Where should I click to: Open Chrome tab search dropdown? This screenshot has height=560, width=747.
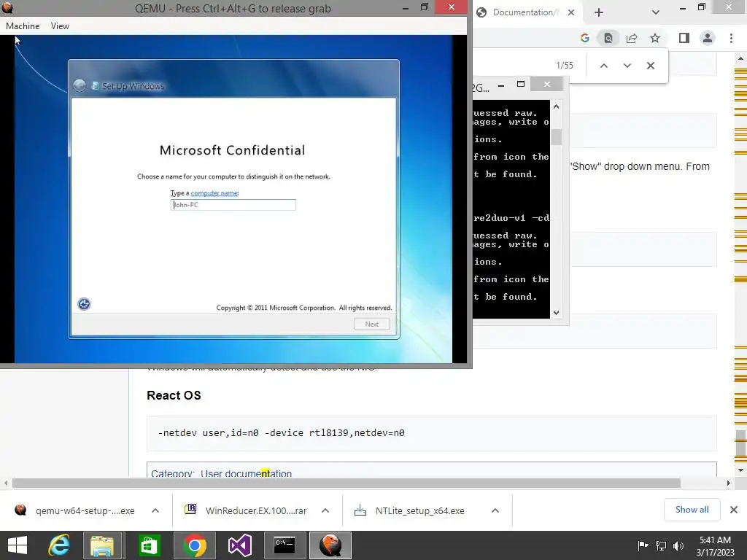coord(656,12)
